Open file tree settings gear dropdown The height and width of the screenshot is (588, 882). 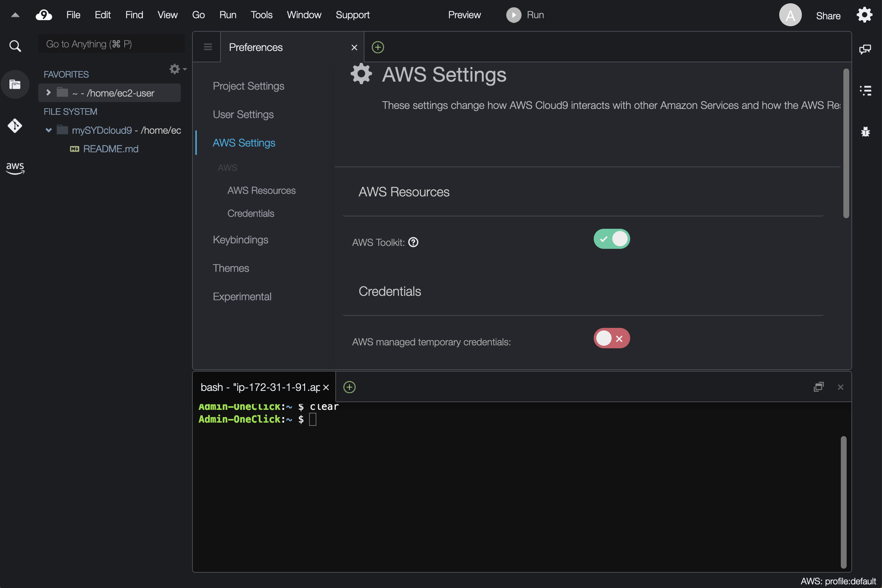coord(178,69)
